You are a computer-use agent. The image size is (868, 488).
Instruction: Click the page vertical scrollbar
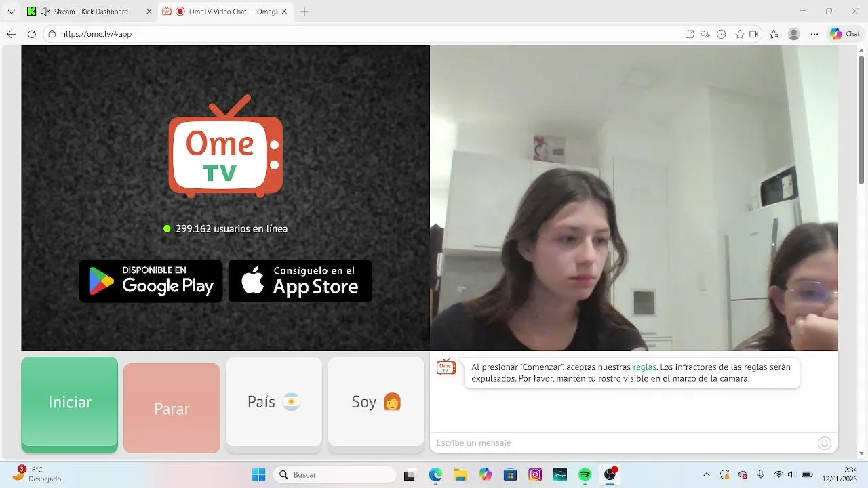point(862,119)
